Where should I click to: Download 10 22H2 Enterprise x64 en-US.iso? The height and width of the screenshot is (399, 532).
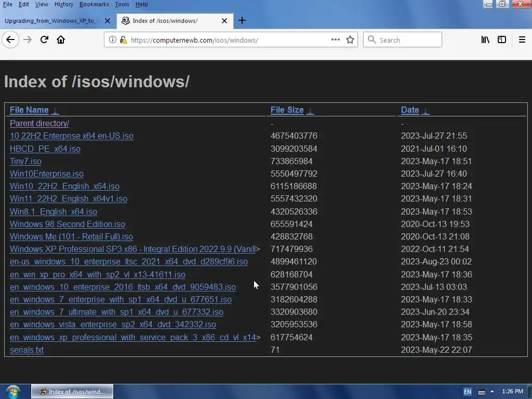(72, 136)
